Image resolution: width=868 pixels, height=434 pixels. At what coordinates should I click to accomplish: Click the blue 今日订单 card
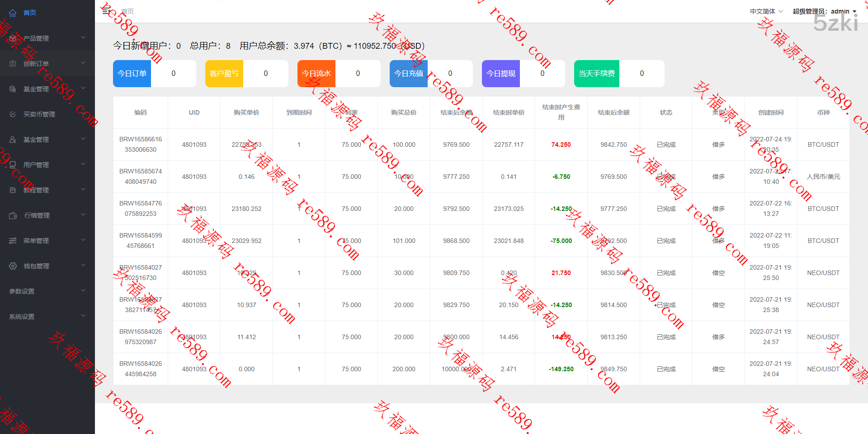click(132, 74)
